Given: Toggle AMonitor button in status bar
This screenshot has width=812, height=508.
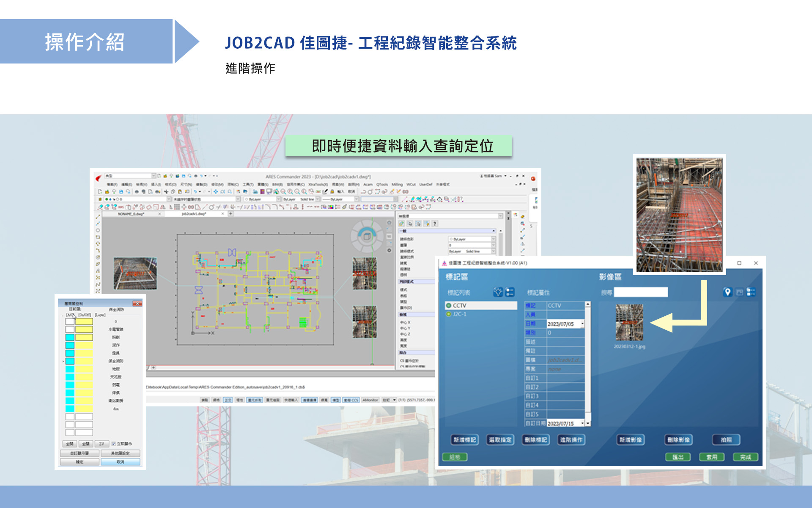Looking at the screenshot, I should tap(370, 400).
